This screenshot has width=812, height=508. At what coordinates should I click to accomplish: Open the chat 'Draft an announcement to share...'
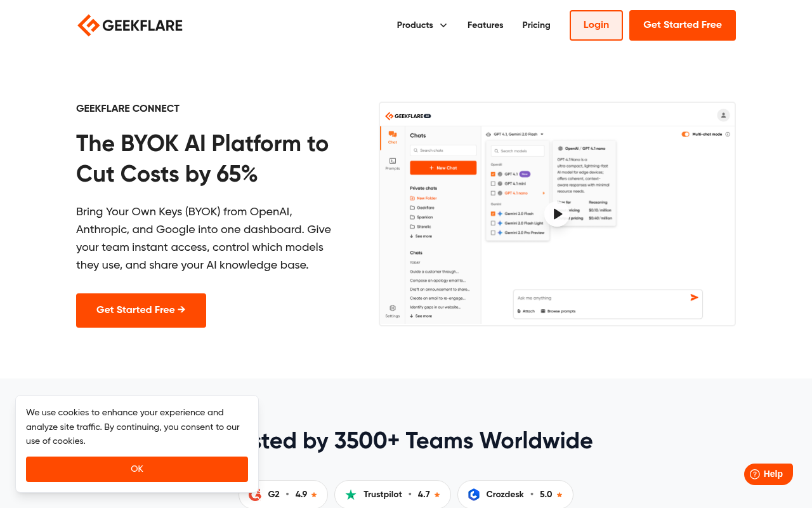pos(438,290)
